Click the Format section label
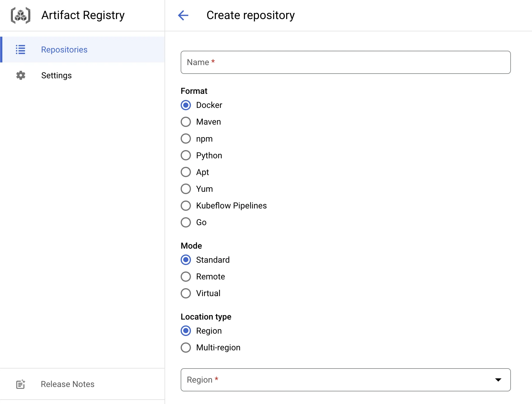This screenshot has height=404, width=532. tap(194, 91)
